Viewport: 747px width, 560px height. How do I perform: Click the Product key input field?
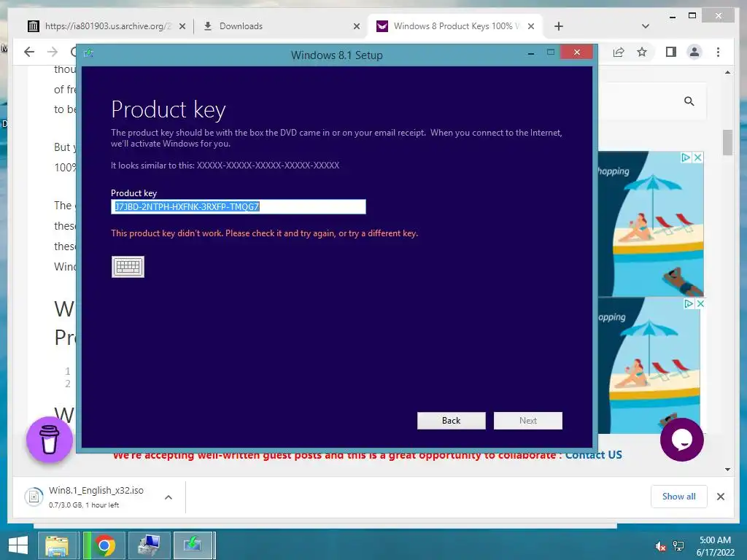coord(239,206)
